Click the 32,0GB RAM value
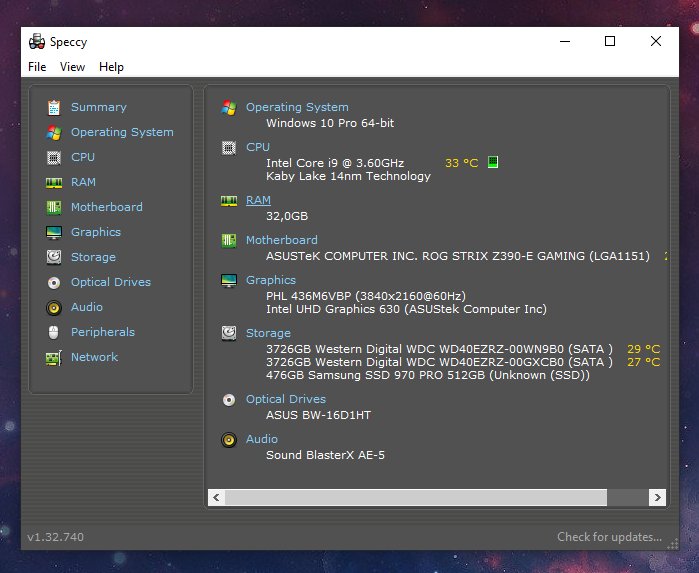 tap(287, 216)
